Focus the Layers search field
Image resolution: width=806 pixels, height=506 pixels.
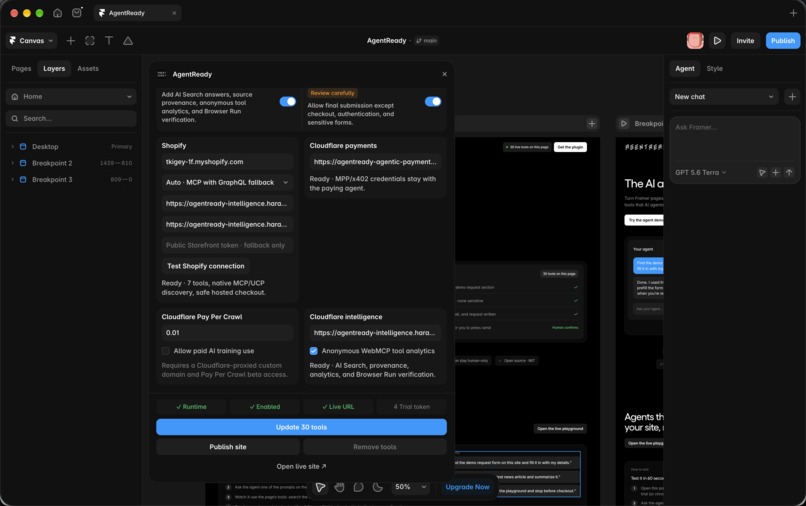tap(71, 118)
